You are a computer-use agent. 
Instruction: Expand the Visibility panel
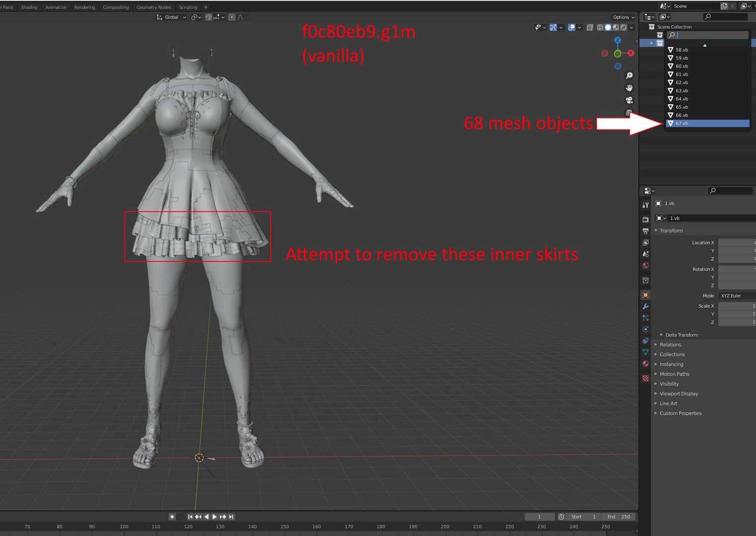tap(669, 384)
